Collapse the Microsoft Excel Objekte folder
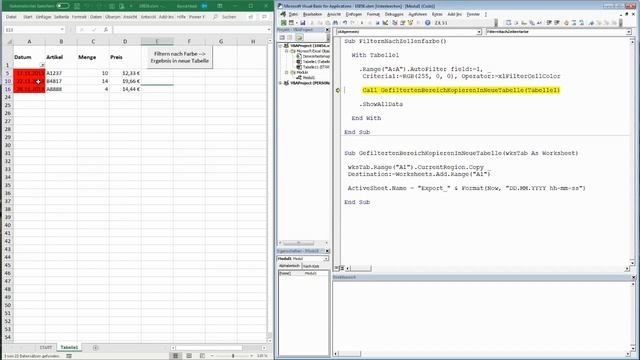 point(287,51)
